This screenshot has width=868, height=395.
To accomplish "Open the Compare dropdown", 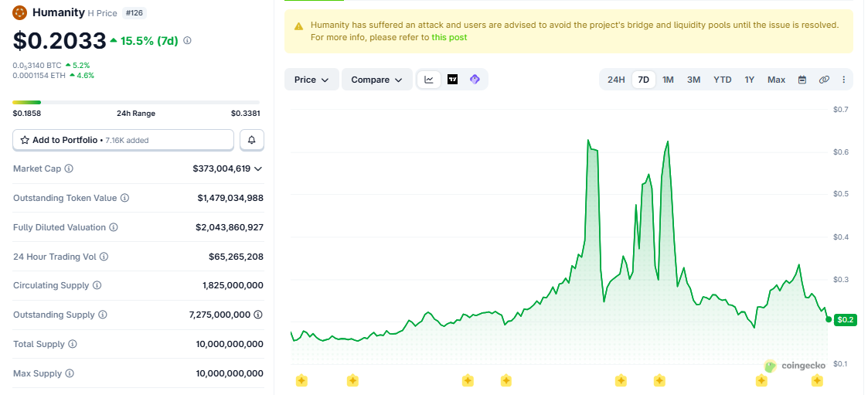I will (377, 80).
